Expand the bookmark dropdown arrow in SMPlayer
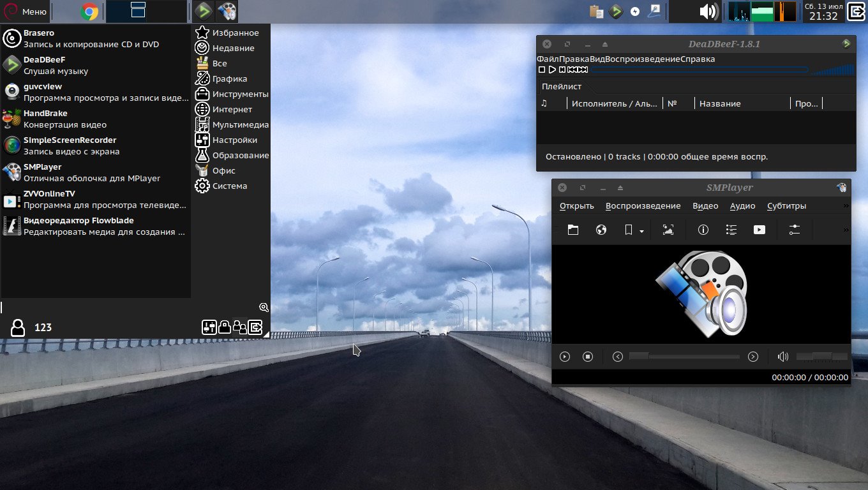 click(x=641, y=231)
